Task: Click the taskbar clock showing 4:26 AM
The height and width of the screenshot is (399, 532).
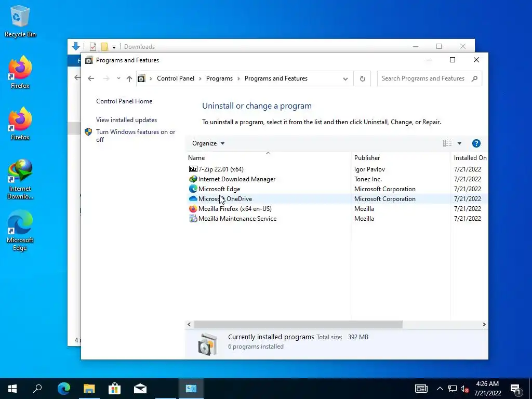Action: [x=487, y=389]
